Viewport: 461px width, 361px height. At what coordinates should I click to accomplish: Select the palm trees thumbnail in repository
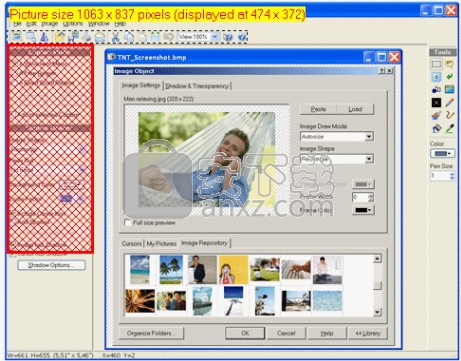click(171, 270)
